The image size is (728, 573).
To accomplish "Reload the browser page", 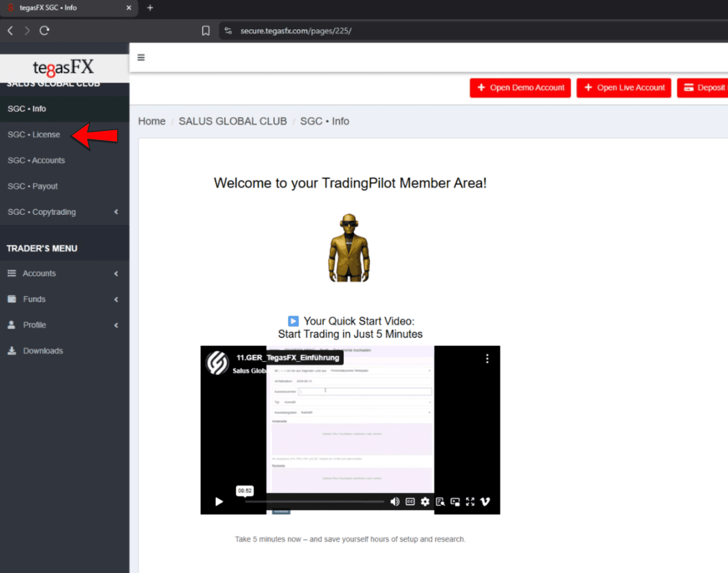I will tap(44, 30).
